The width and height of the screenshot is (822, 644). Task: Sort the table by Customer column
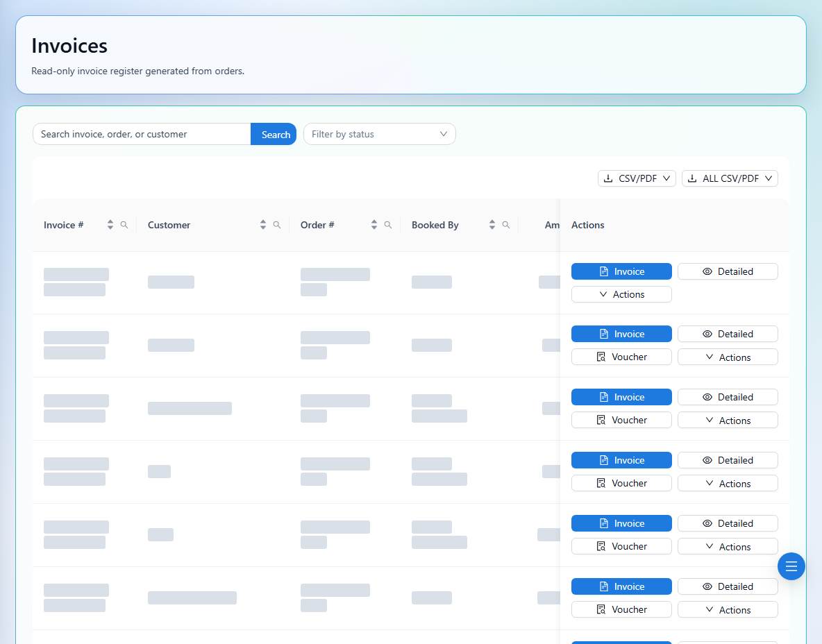(x=263, y=225)
